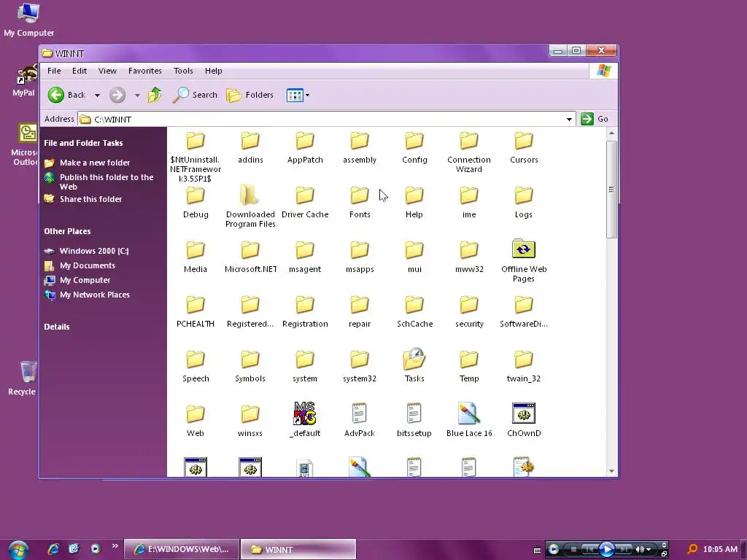Viewport: 747px width, 560px height.
Task: Select the Blue Lace 16 bitmap
Action: pos(469,420)
